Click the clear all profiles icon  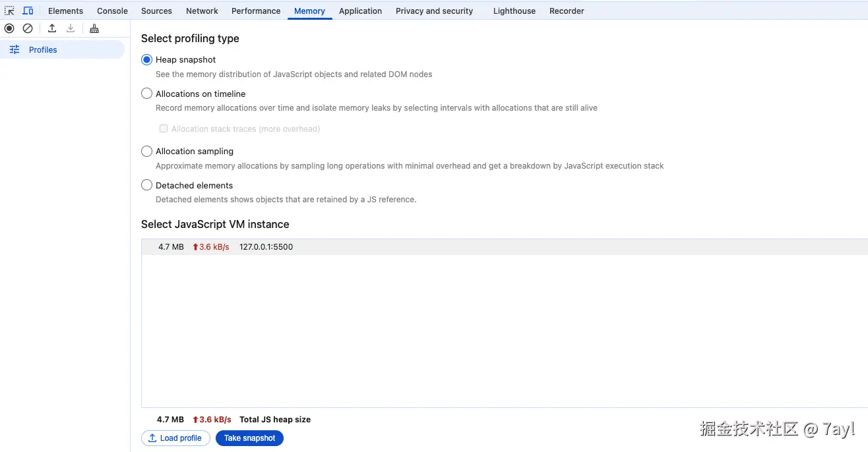coord(28,28)
